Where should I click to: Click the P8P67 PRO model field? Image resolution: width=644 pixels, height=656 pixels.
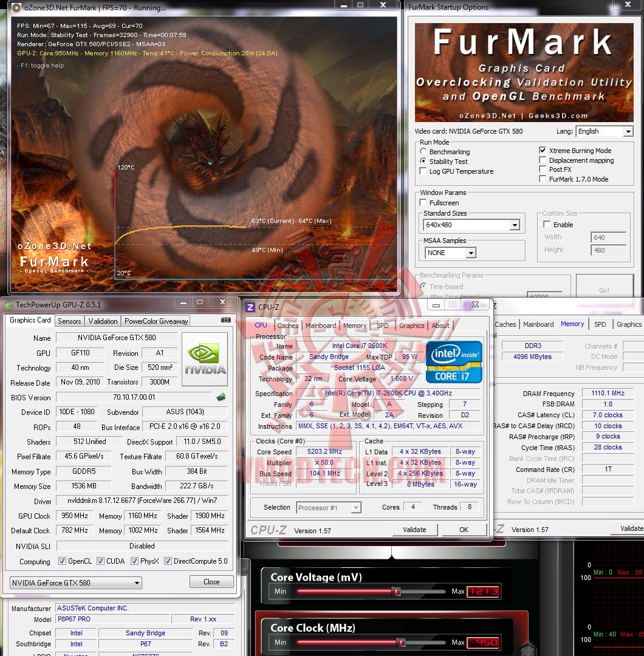tap(113, 619)
